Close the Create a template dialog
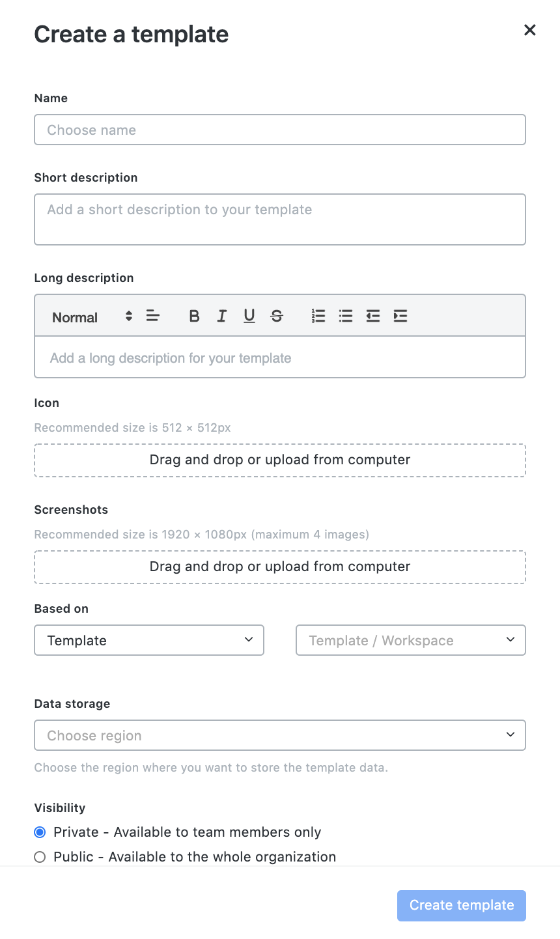Screen dimensions: 560x939 [x=530, y=30]
